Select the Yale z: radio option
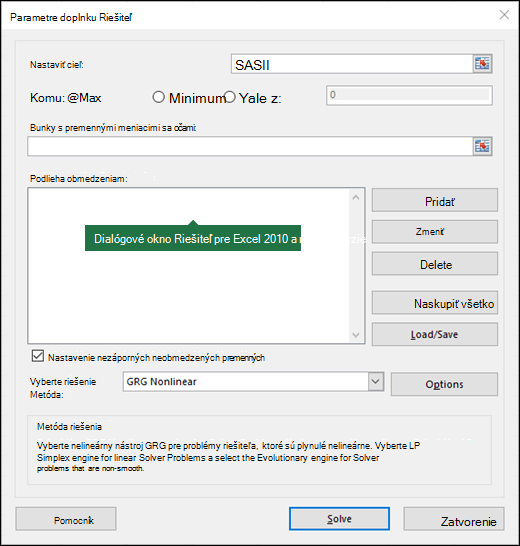520x546 pixels. click(x=230, y=97)
